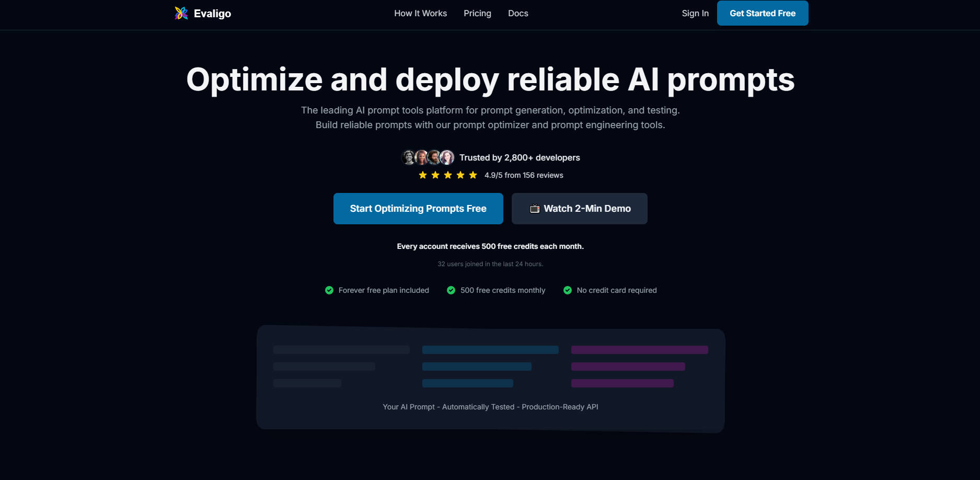Click the Evaligo brand name text
The width and height of the screenshot is (980, 480).
(212, 14)
